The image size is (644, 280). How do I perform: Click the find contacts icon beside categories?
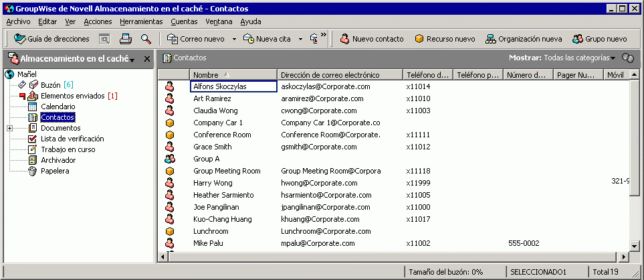click(627, 58)
